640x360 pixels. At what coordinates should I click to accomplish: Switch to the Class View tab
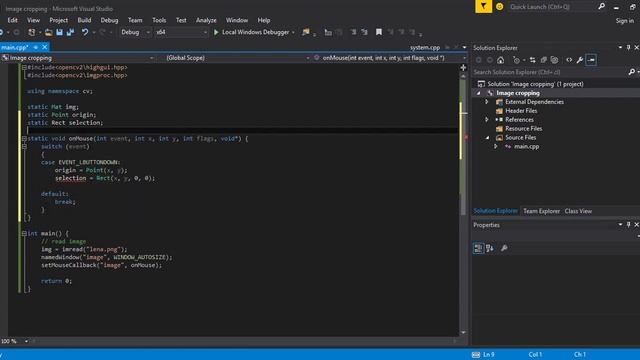(578, 211)
